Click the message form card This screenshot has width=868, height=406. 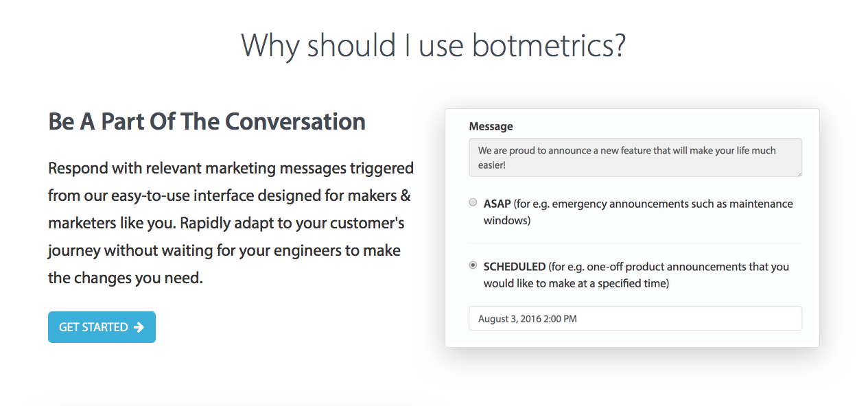point(631,226)
